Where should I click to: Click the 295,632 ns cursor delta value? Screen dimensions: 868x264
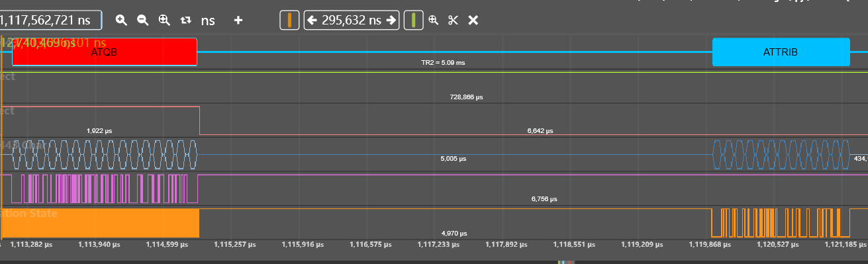(352, 20)
